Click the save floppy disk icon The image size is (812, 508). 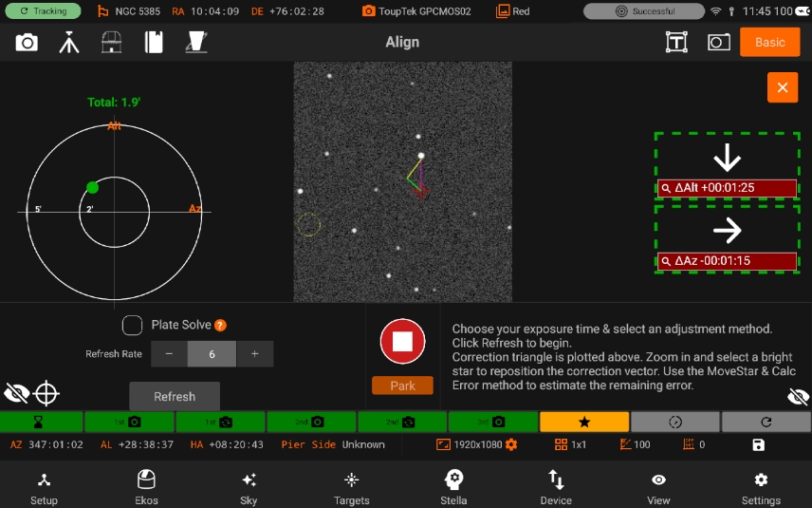coord(758,444)
